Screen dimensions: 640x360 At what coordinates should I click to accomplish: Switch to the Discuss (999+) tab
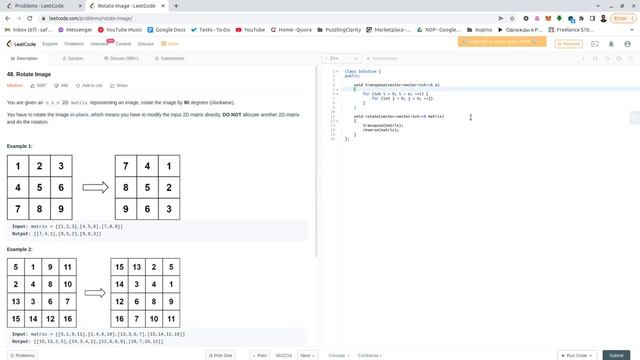(x=121, y=58)
